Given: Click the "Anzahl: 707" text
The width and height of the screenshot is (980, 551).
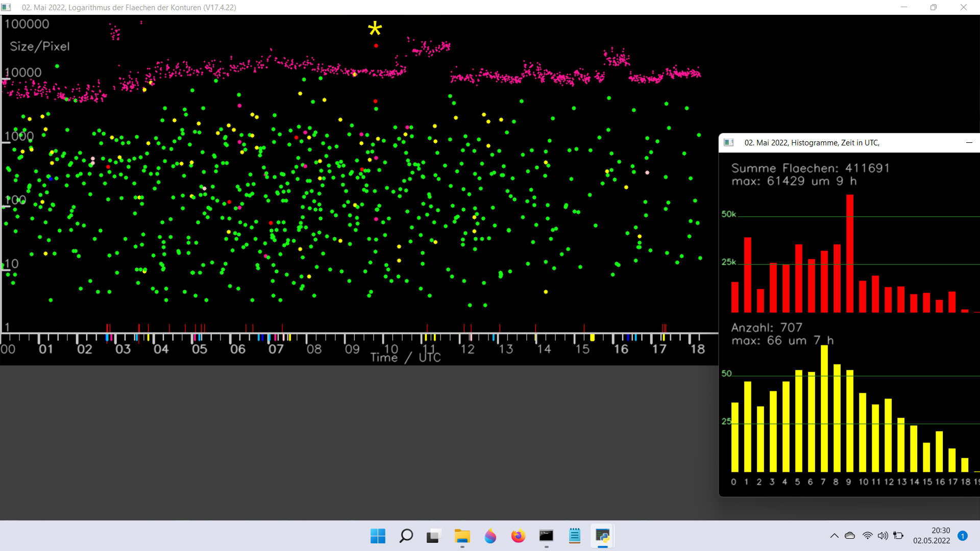Looking at the screenshot, I should tap(767, 328).
